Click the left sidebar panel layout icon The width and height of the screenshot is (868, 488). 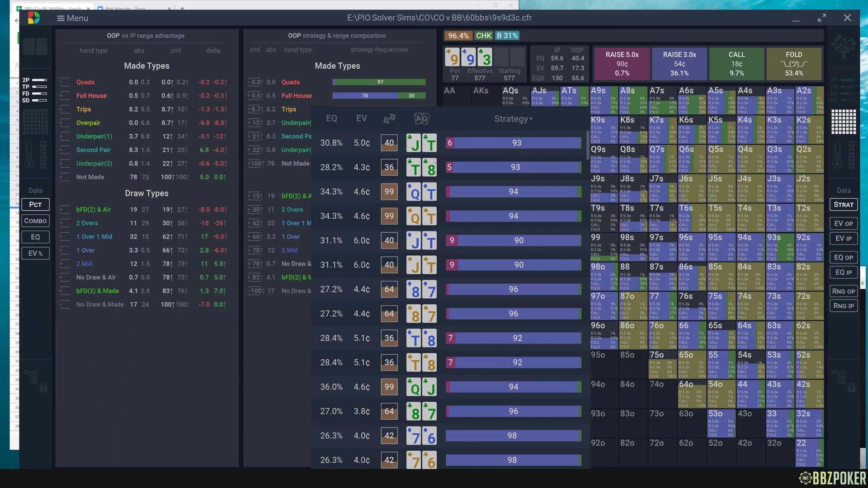(35, 47)
